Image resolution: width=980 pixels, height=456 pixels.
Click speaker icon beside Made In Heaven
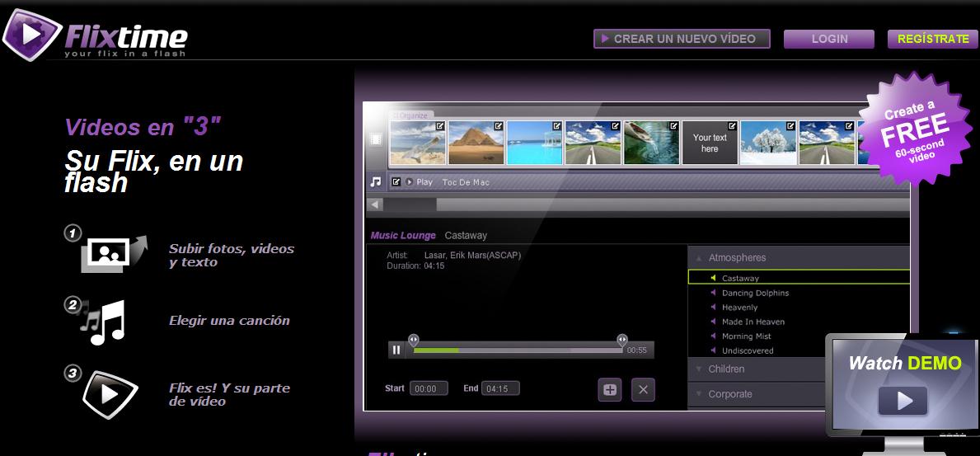(x=713, y=322)
